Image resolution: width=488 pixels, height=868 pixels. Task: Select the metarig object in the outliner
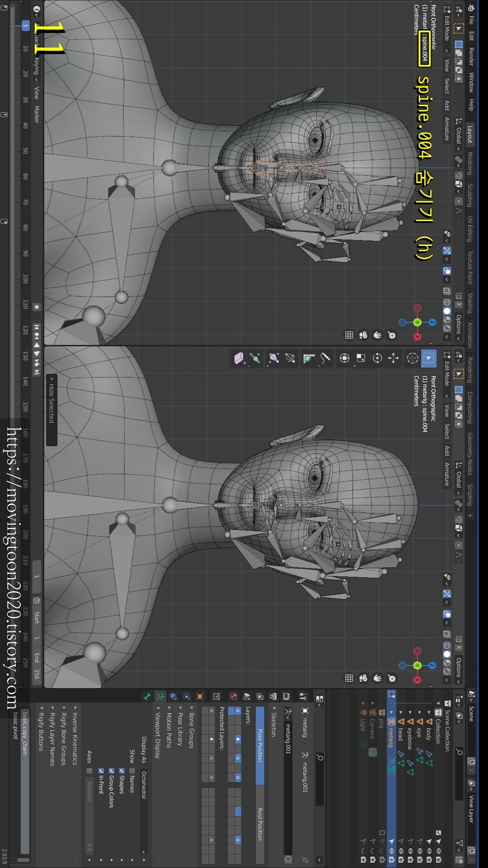391,737
